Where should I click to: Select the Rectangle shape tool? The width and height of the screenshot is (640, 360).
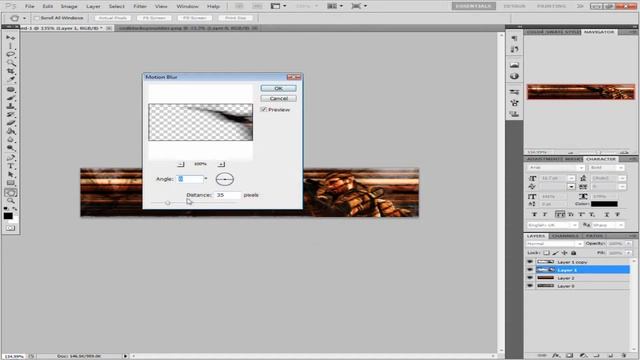pos(10,183)
